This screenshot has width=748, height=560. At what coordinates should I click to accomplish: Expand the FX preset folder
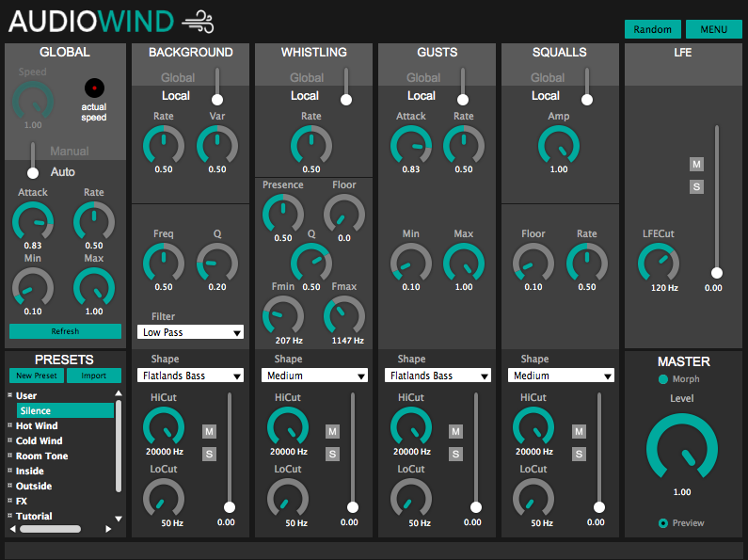9,501
